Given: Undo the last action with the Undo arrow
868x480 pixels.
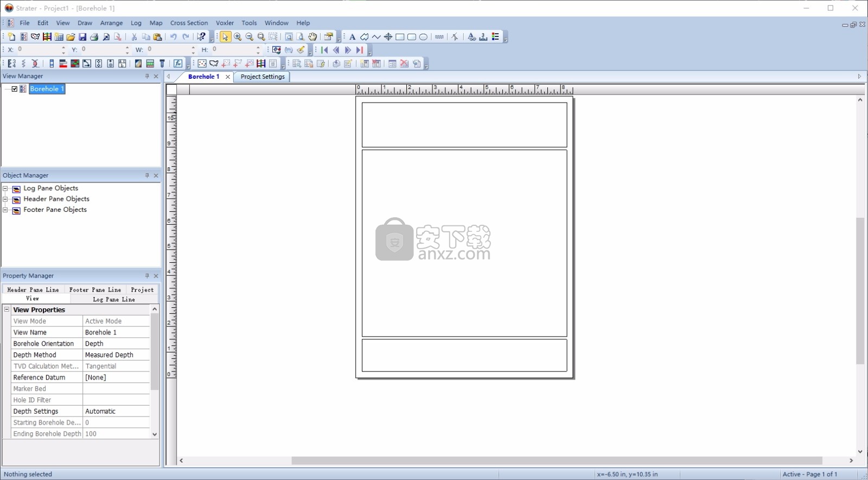Looking at the screenshot, I should coord(174,37).
